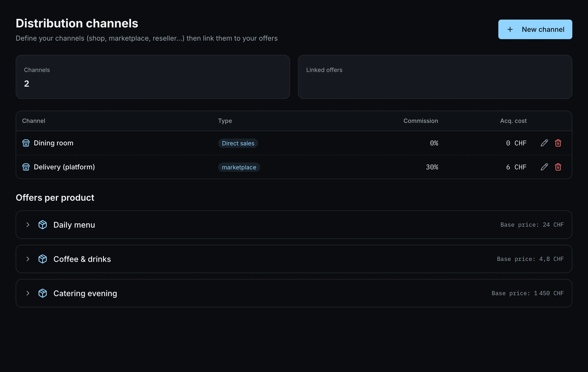Edit the Dining room channel with pencil icon
The height and width of the screenshot is (372, 588).
click(x=544, y=143)
